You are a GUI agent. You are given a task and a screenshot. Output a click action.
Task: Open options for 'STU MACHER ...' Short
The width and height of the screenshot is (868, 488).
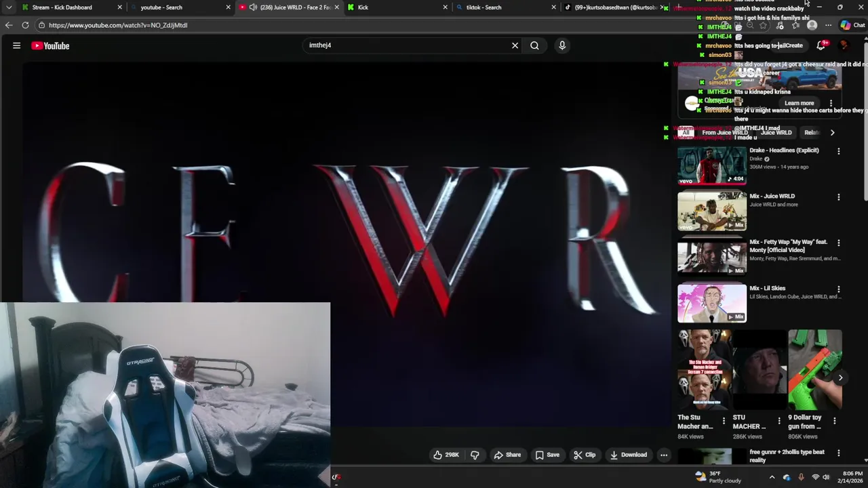click(779, 421)
